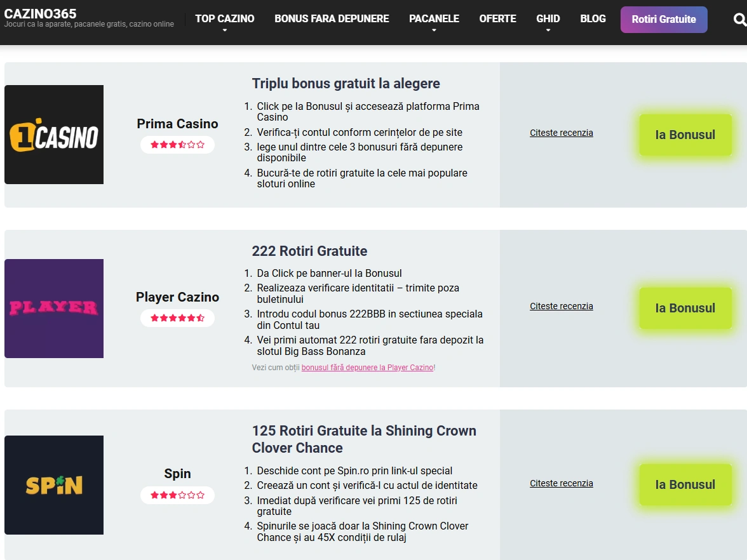Click the CAZINO365 site logo
The image size is (747, 560).
(40, 14)
